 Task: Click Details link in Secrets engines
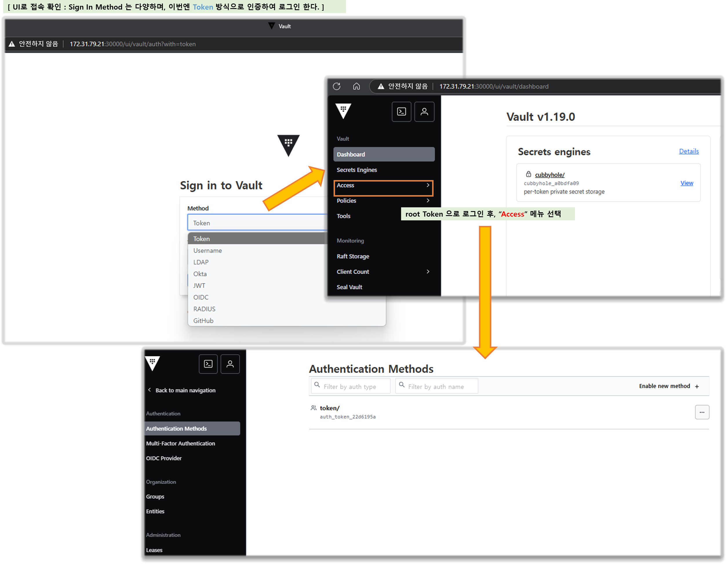[x=689, y=151]
